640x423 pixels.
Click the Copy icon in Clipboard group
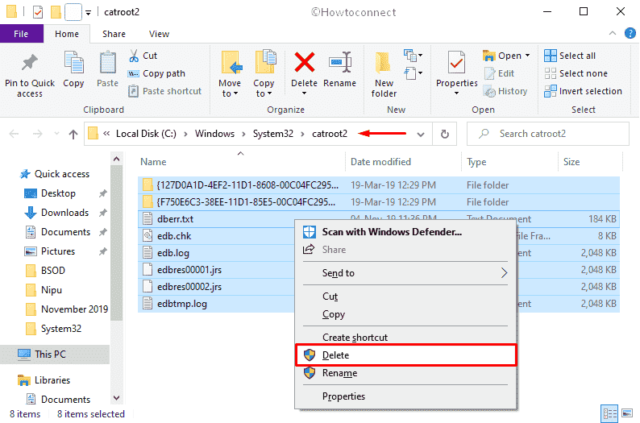[73, 63]
